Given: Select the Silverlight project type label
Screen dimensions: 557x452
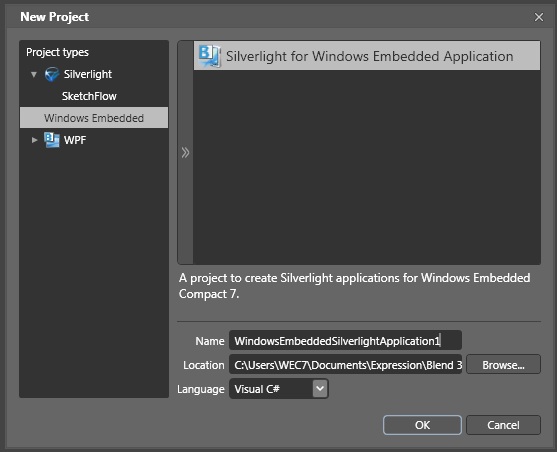Looking at the screenshot, I should [87, 74].
